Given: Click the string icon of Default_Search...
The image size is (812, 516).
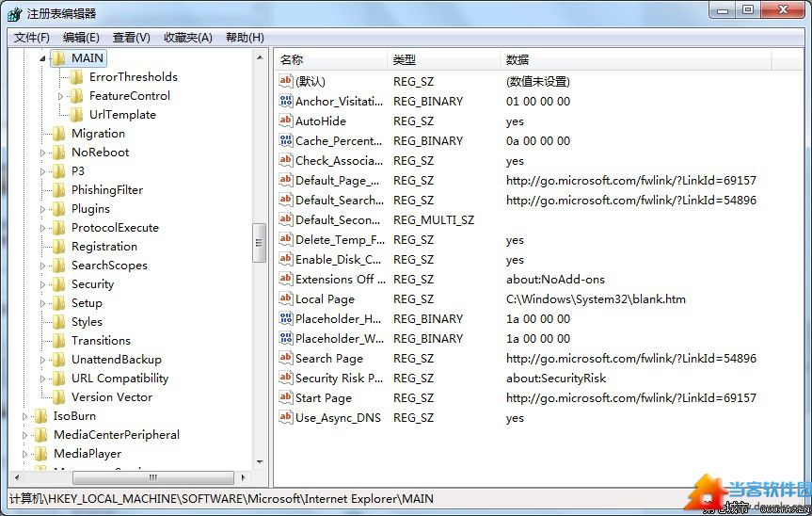Looking at the screenshot, I should 286,200.
